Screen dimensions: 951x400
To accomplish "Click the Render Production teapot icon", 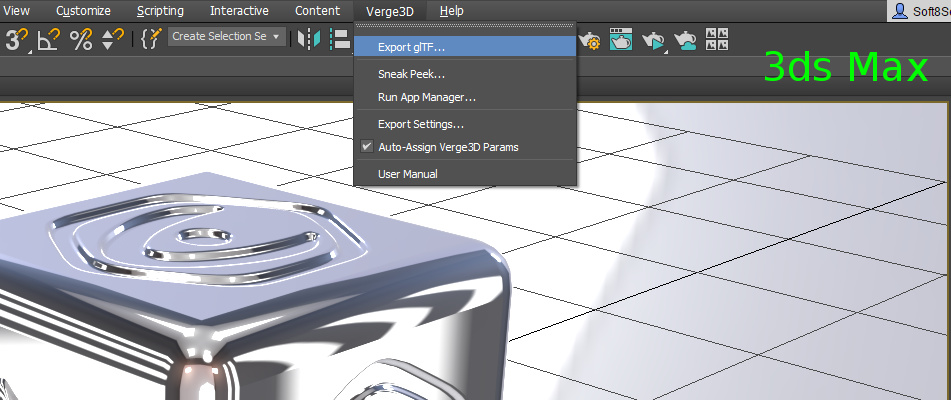I will tap(653, 40).
